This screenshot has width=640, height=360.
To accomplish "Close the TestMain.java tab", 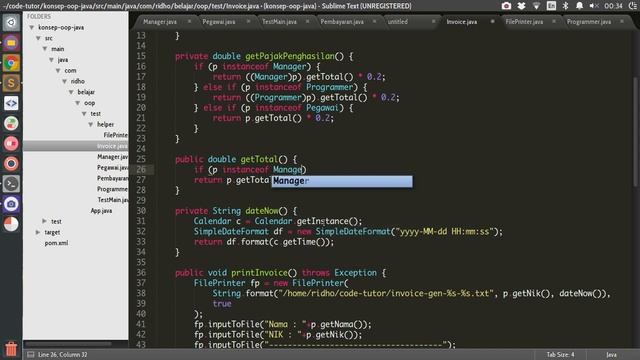I will [307, 21].
